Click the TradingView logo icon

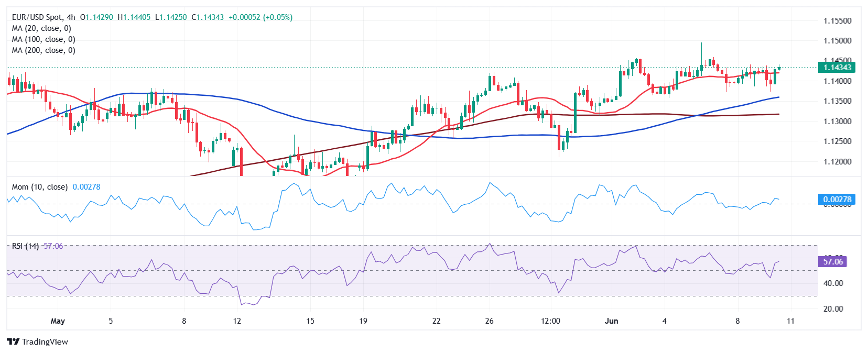click(x=13, y=341)
